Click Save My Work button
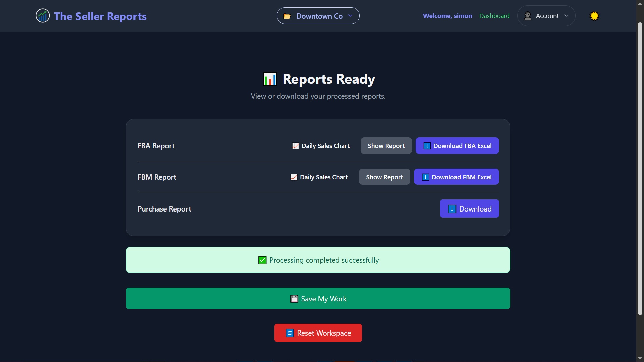 [318, 298]
